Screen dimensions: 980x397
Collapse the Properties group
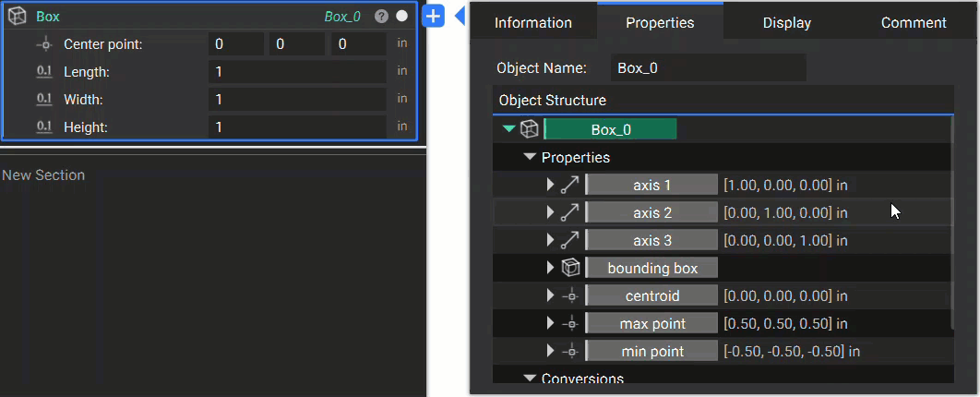pyautogui.click(x=530, y=157)
